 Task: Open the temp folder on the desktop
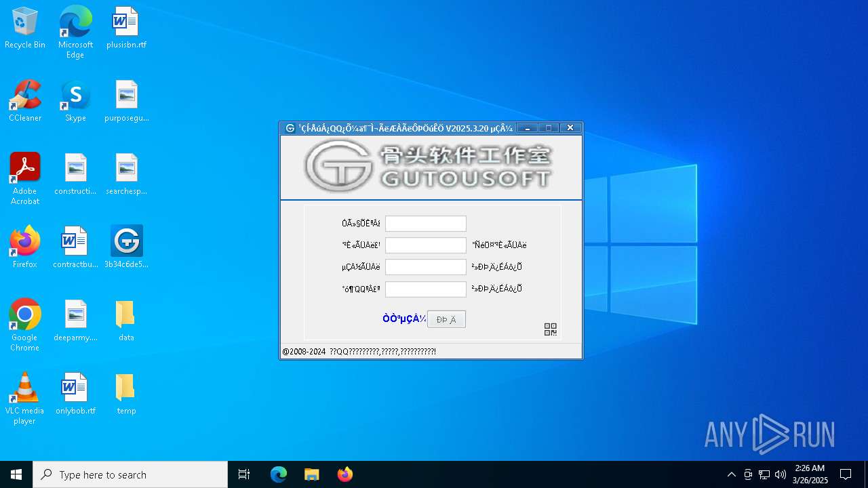(x=126, y=393)
